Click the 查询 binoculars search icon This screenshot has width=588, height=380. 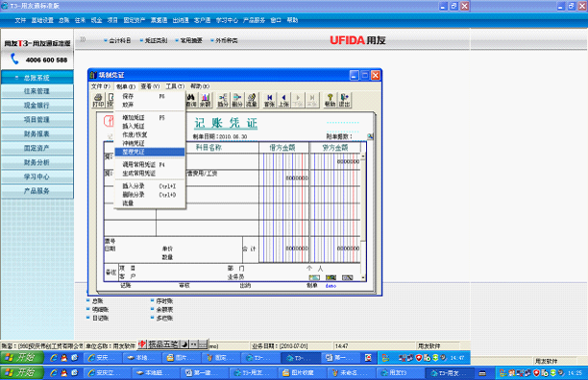coord(191,101)
